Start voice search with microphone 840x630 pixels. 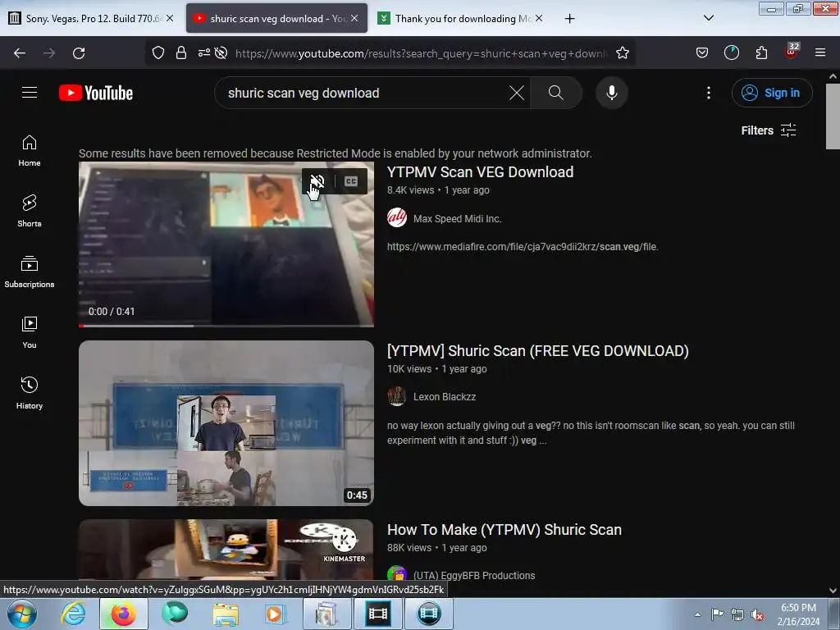611,93
